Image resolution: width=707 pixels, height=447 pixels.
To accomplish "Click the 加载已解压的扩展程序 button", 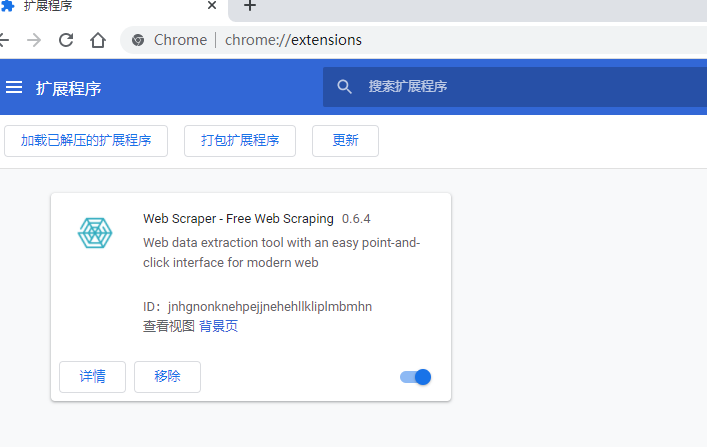I will 86,141.
